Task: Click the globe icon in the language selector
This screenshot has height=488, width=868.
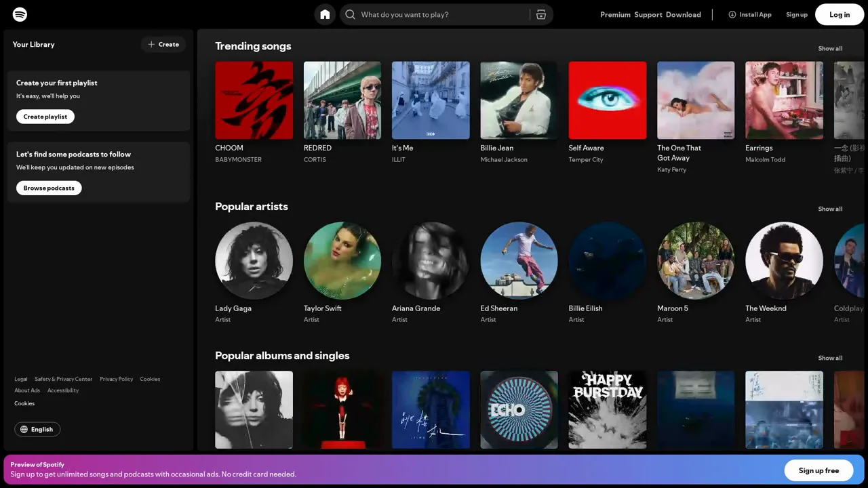Action: (24, 429)
